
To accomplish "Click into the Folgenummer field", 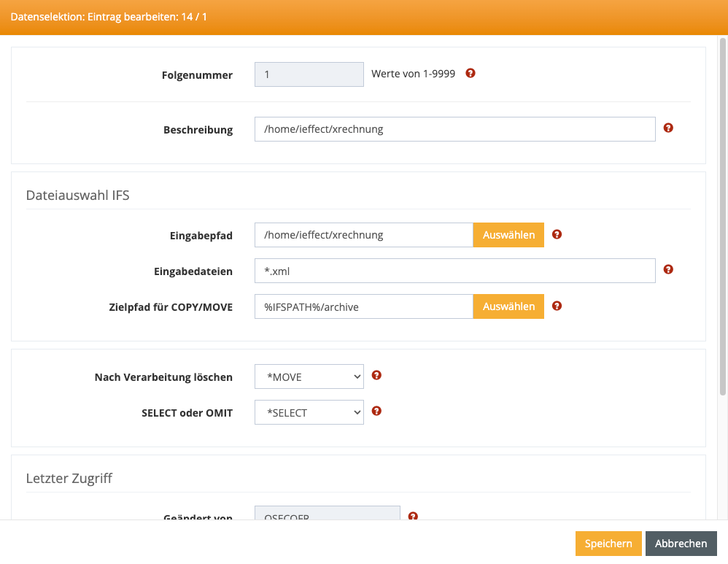I will pyautogui.click(x=309, y=74).
